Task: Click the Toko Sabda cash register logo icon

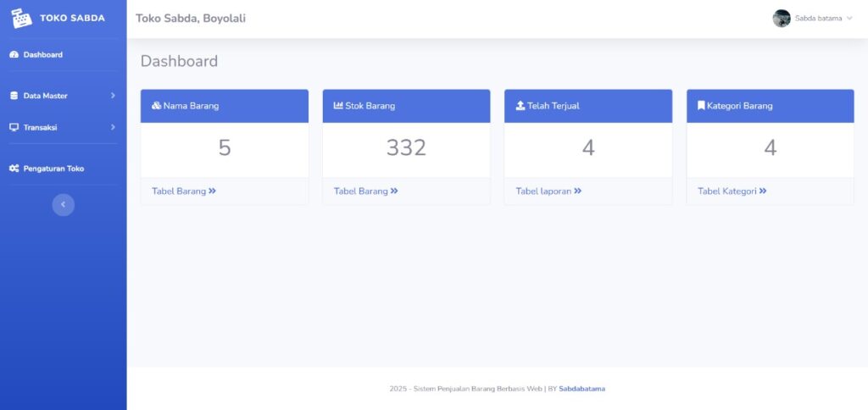Action: [x=21, y=19]
